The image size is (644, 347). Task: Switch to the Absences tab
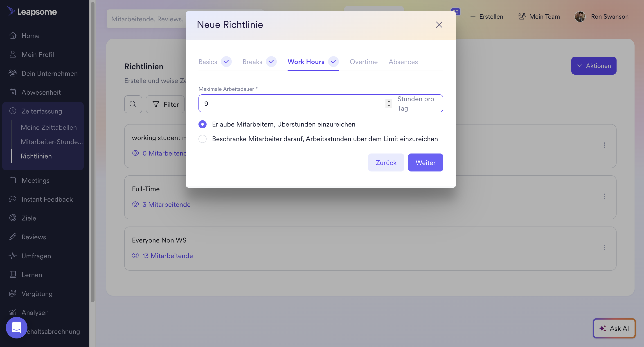point(403,62)
